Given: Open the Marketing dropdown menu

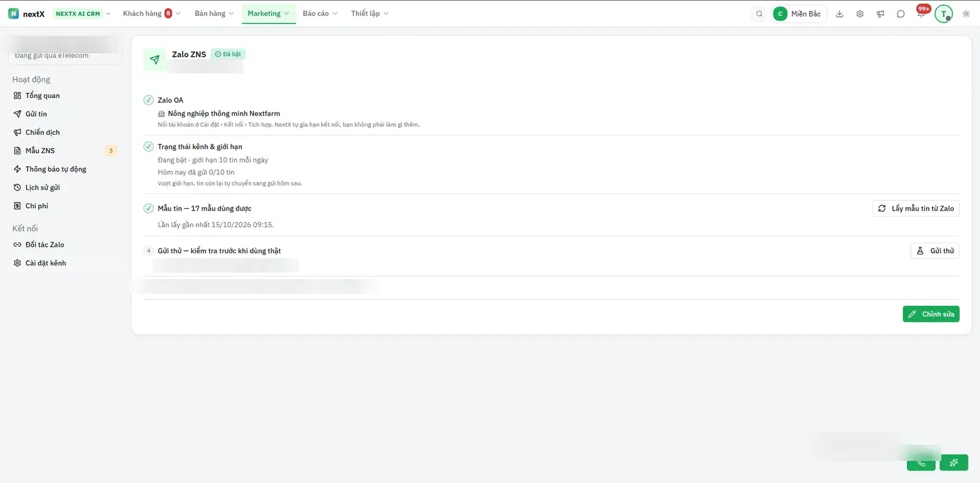Looking at the screenshot, I should coord(268,13).
